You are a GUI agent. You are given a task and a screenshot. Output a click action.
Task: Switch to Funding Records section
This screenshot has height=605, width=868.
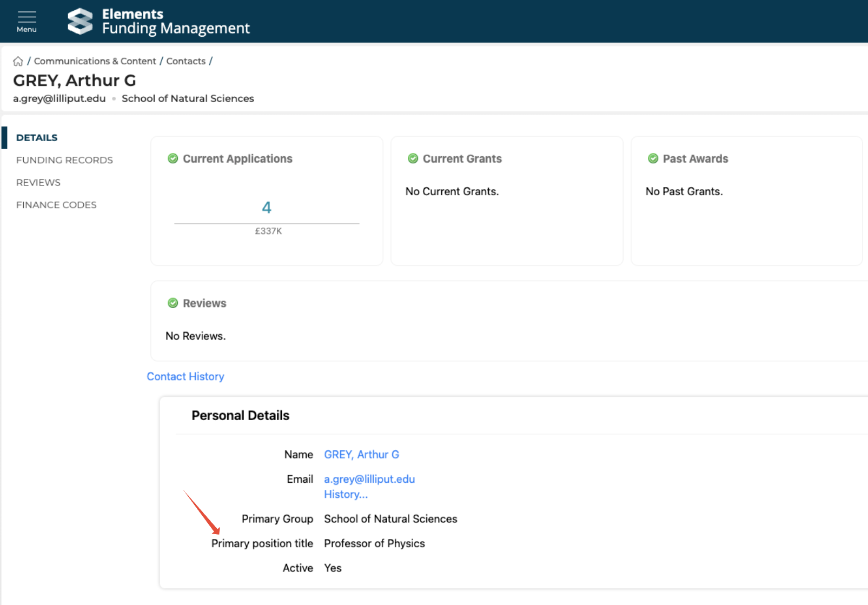pyautogui.click(x=64, y=160)
